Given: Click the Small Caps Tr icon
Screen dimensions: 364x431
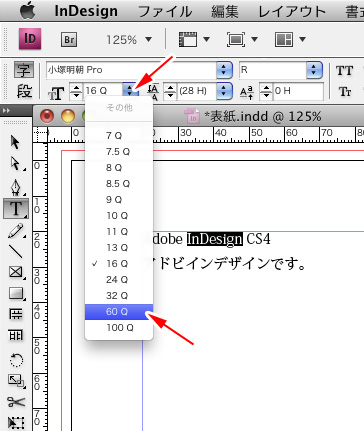Looking at the screenshot, I should pyautogui.click(x=345, y=91).
